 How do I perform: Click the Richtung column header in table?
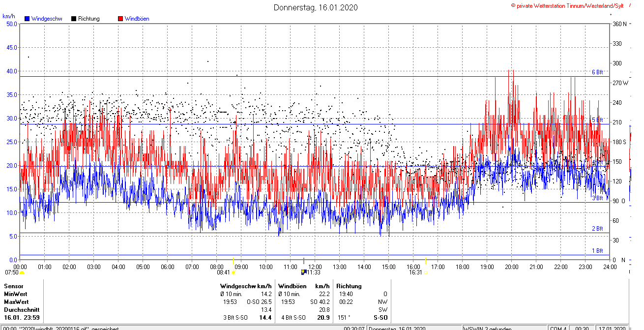(x=349, y=286)
